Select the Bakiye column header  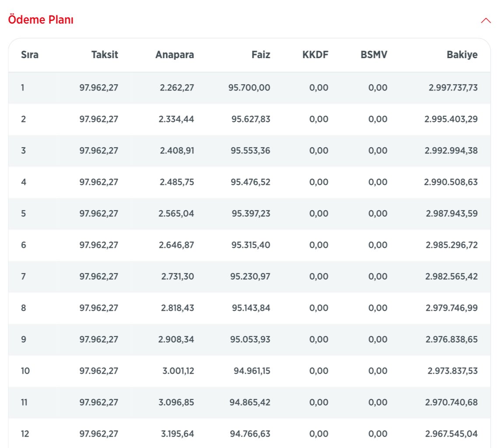click(x=462, y=55)
